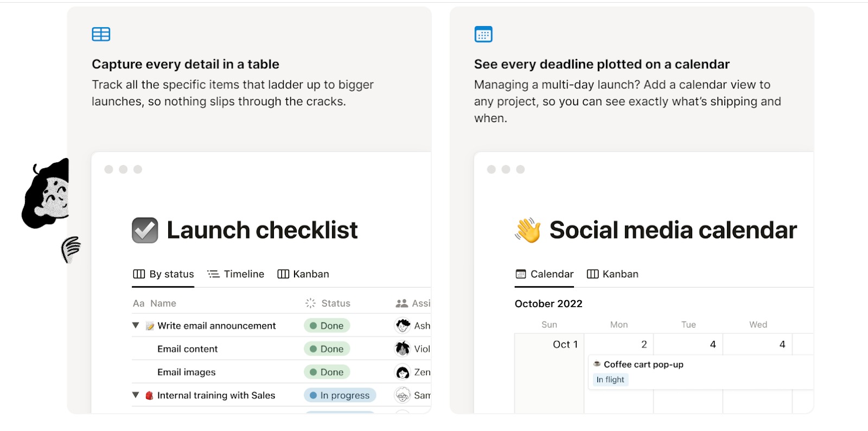This screenshot has width=868, height=431.
Task: Click the blue table icon
Action: (x=101, y=34)
